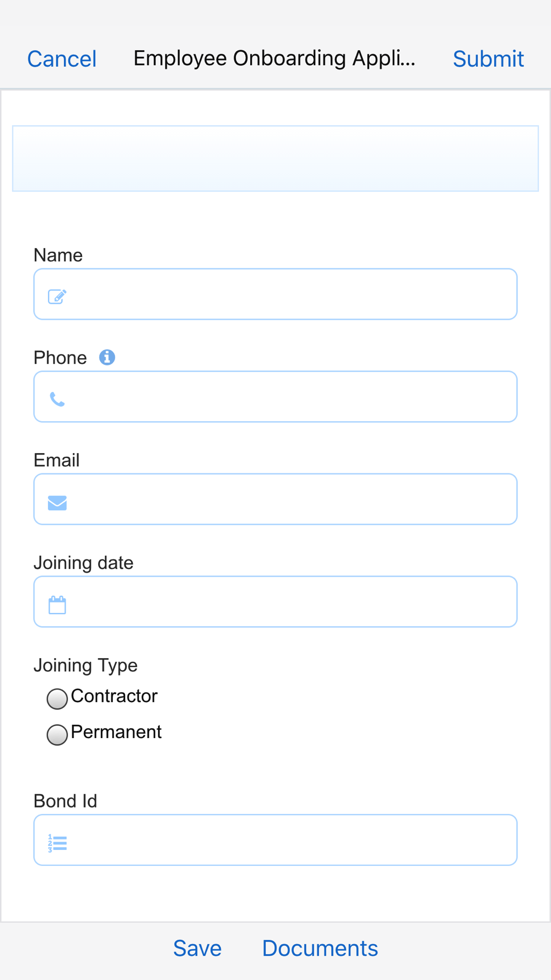
Task: Choose the Contractor label option
Action: [x=114, y=696]
